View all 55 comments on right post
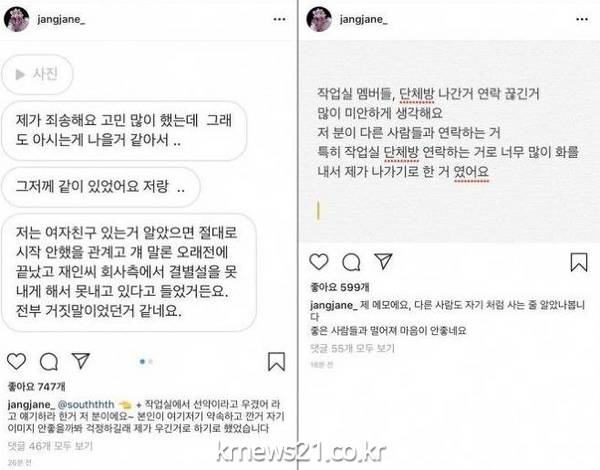Viewport: 600px width, 470px height. click(352, 348)
